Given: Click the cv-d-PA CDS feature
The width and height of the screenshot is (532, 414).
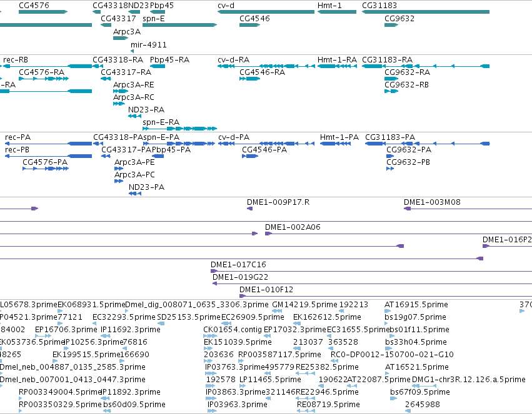Looking at the screenshot, I should point(266,144).
